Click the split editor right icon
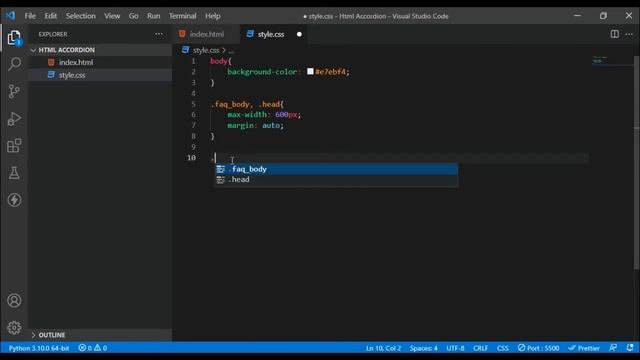This screenshot has width=640, height=360. (x=614, y=34)
